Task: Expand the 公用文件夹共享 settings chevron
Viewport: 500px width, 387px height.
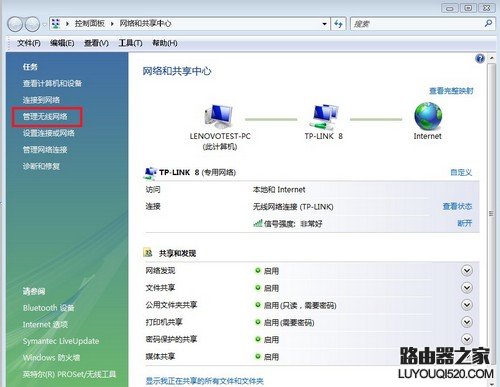Action: 467,305
